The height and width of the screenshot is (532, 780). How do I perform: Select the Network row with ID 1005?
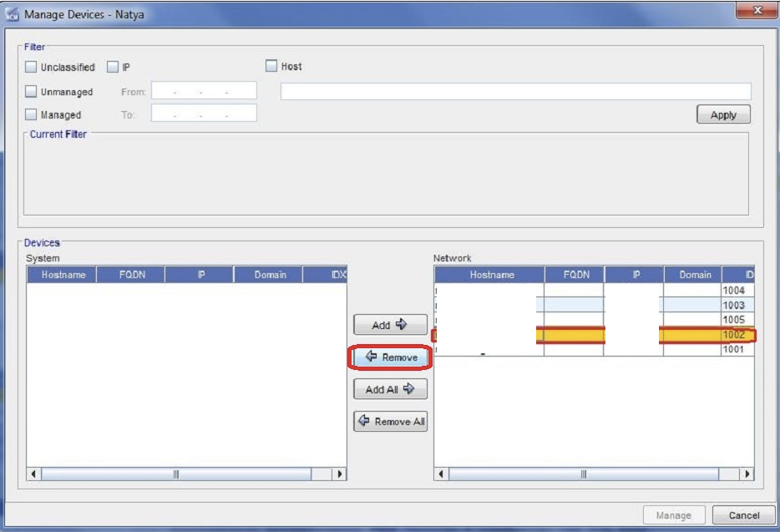595,320
